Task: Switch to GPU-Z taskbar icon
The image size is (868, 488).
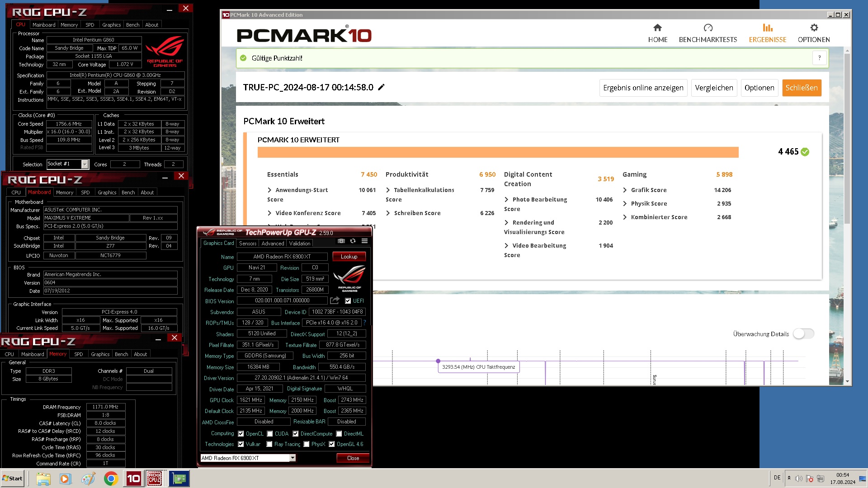Action: [x=179, y=479]
